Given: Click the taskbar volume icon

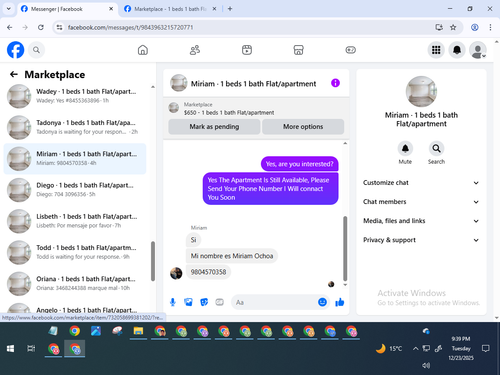Looking at the screenshot, I should point(426,365).
